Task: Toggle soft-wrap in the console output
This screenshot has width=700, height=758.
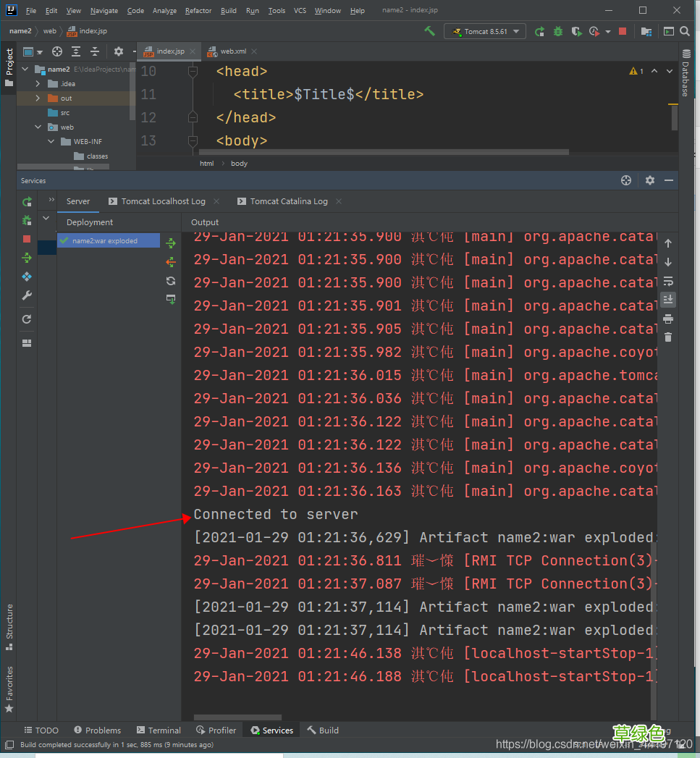Action: (x=668, y=280)
